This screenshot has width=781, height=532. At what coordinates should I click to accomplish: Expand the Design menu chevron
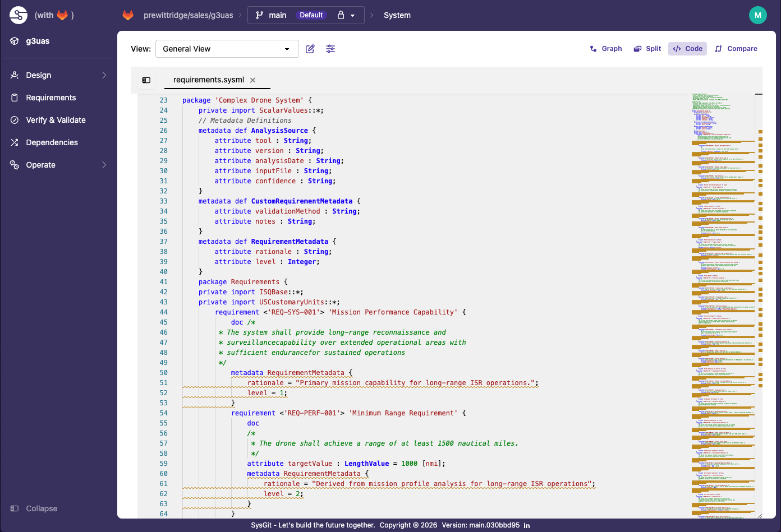104,75
